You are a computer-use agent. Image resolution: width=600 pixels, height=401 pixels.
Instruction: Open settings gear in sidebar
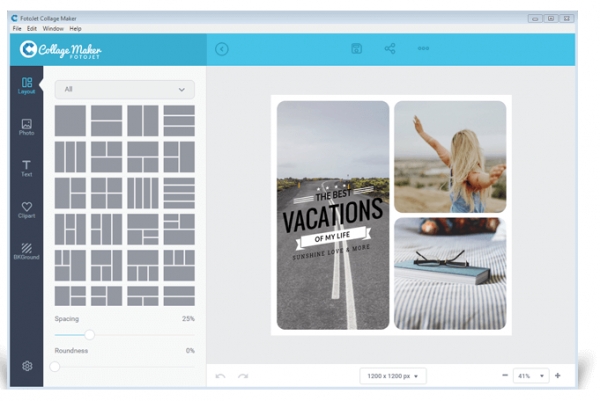(x=27, y=366)
